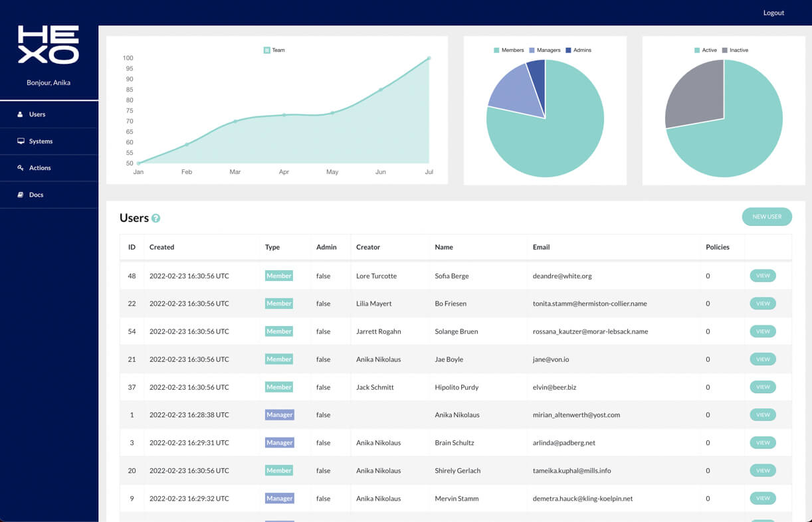Screen dimensions: 812x522
Task: Hide the Managers slice via its legend entry
Action: click(x=545, y=50)
